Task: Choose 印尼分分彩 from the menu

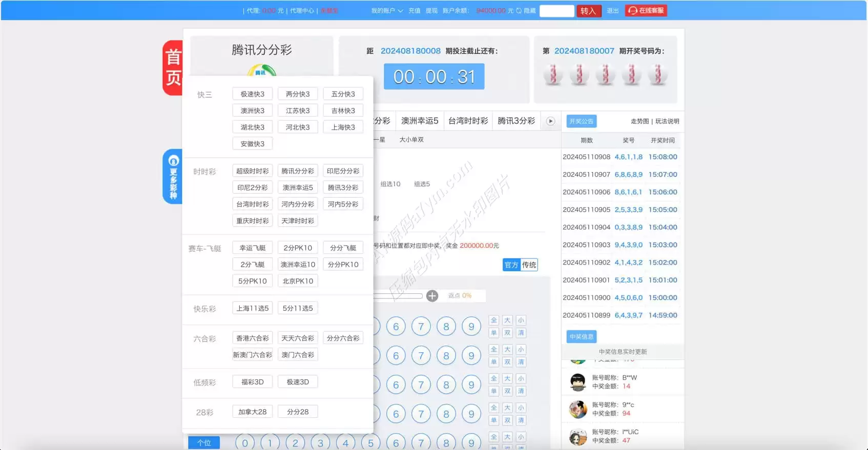Action: 343,171
